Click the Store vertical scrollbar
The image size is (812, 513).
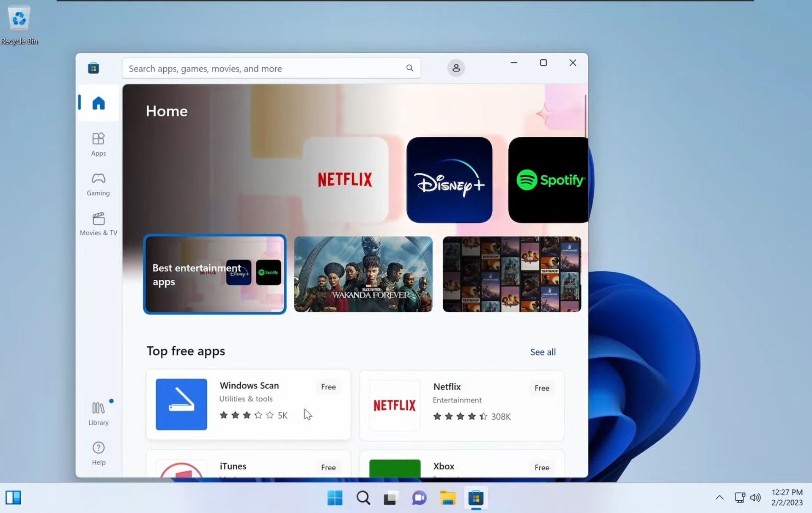[585, 116]
